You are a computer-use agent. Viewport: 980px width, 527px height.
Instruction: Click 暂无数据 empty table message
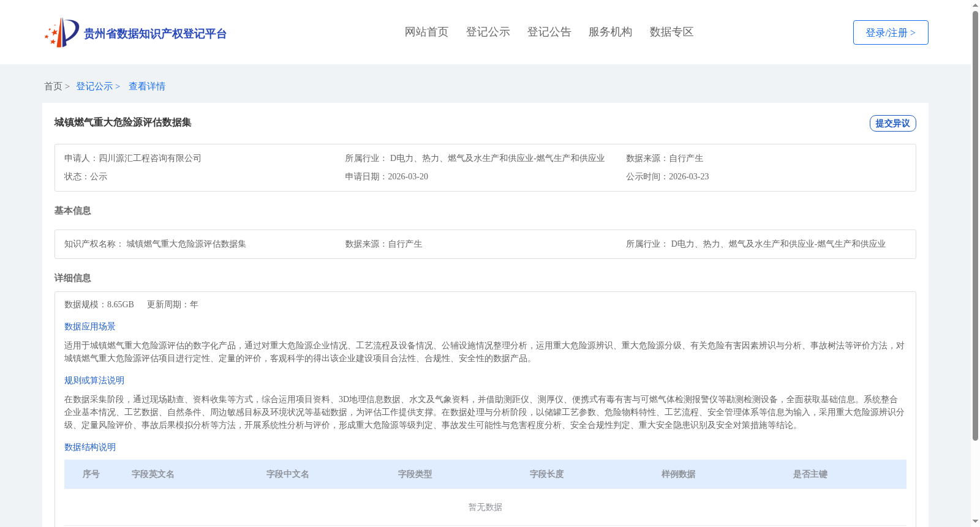coord(485,507)
